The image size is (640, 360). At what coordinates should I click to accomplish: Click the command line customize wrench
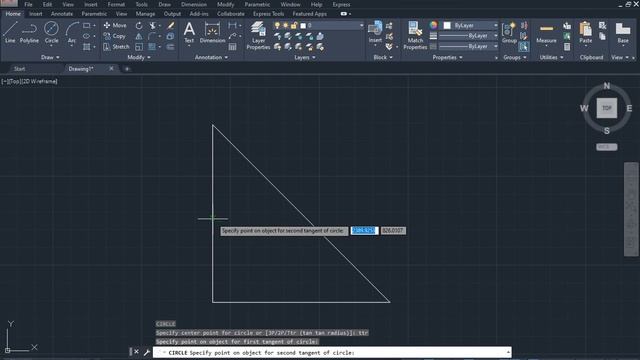147,352
